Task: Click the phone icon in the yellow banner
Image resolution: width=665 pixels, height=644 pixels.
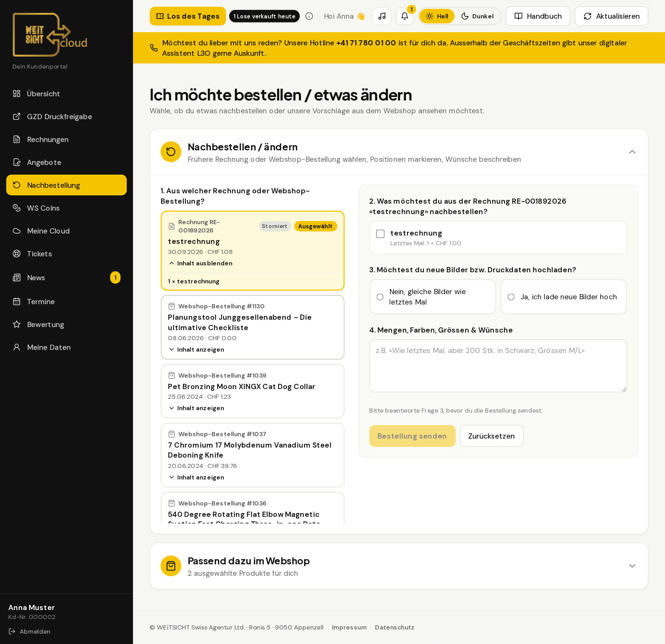Action: pos(154,48)
